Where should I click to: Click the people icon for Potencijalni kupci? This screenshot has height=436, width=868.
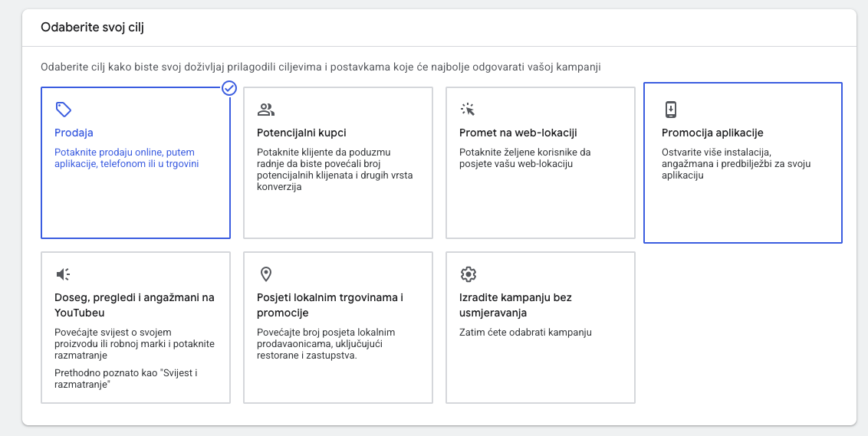coord(266,109)
